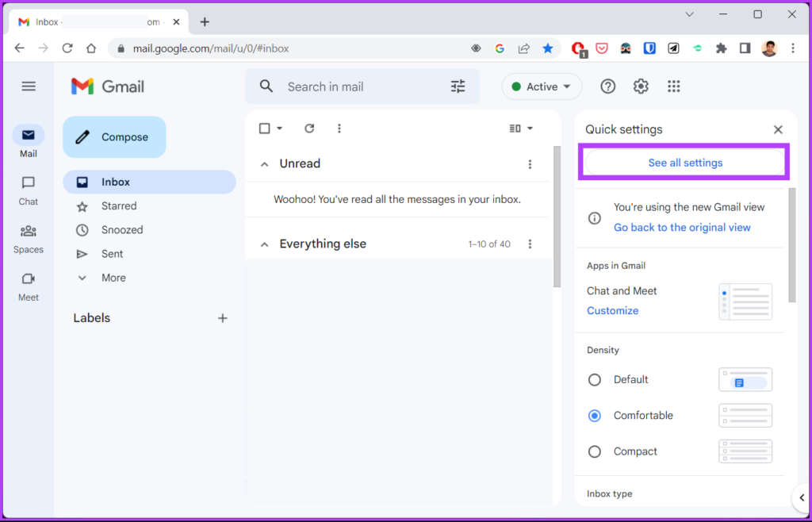Open the Active status dropdown
812x522 pixels.
tap(542, 86)
